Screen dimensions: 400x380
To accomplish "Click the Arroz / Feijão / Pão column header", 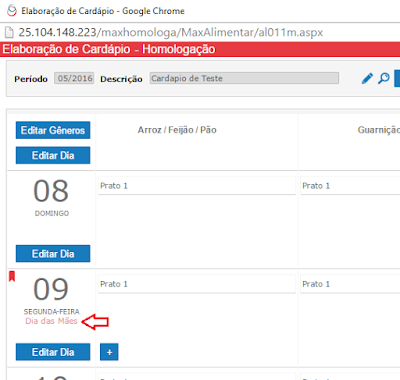I will click(177, 130).
